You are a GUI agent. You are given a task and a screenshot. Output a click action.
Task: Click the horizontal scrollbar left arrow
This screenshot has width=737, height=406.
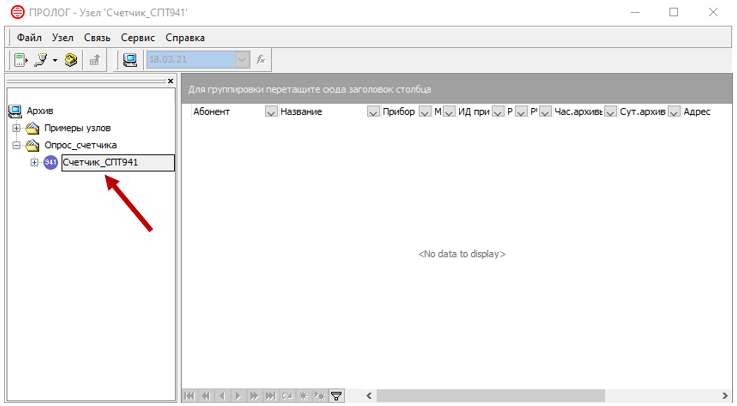[x=369, y=396]
